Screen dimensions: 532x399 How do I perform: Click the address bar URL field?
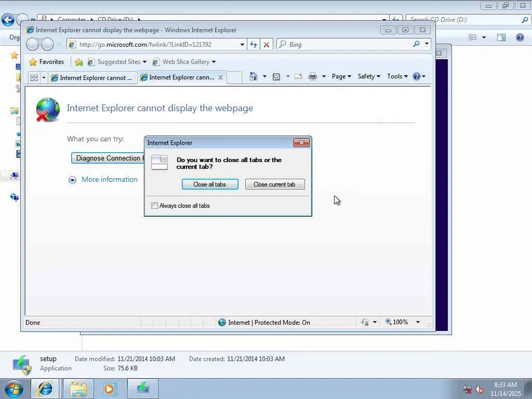tap(156, 45)
